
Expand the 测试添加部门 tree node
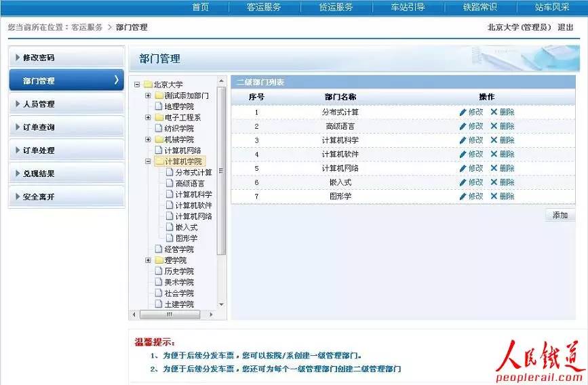tap(148, 96)
